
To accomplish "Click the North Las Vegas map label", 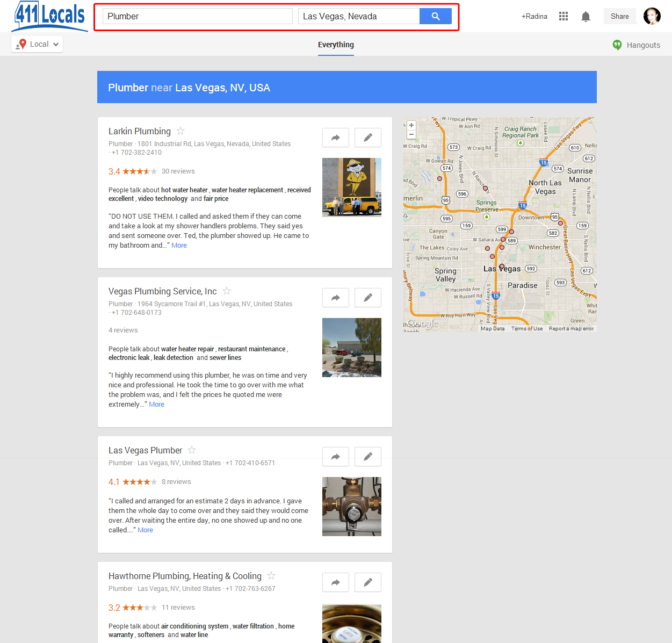I will (545, 187).
